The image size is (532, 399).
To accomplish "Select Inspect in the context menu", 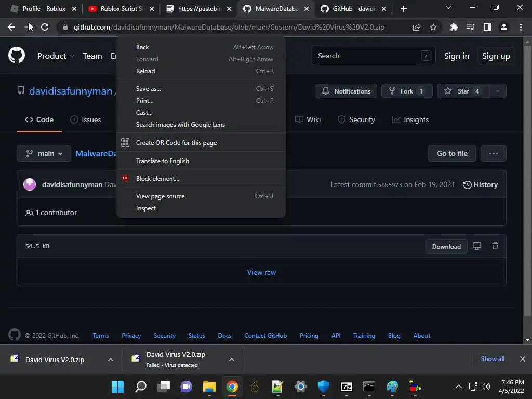I will pyautogui.click(x=201, y=208).
